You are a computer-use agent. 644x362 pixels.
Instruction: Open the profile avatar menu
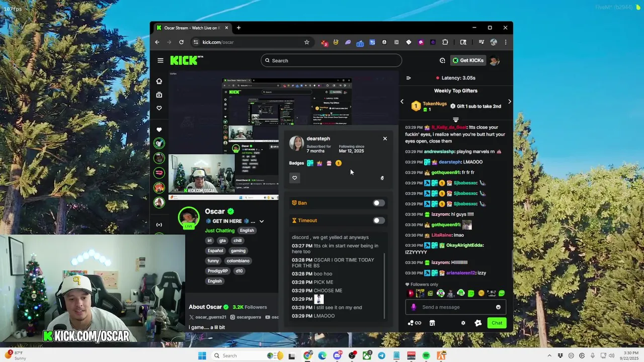tap(495, 60)
